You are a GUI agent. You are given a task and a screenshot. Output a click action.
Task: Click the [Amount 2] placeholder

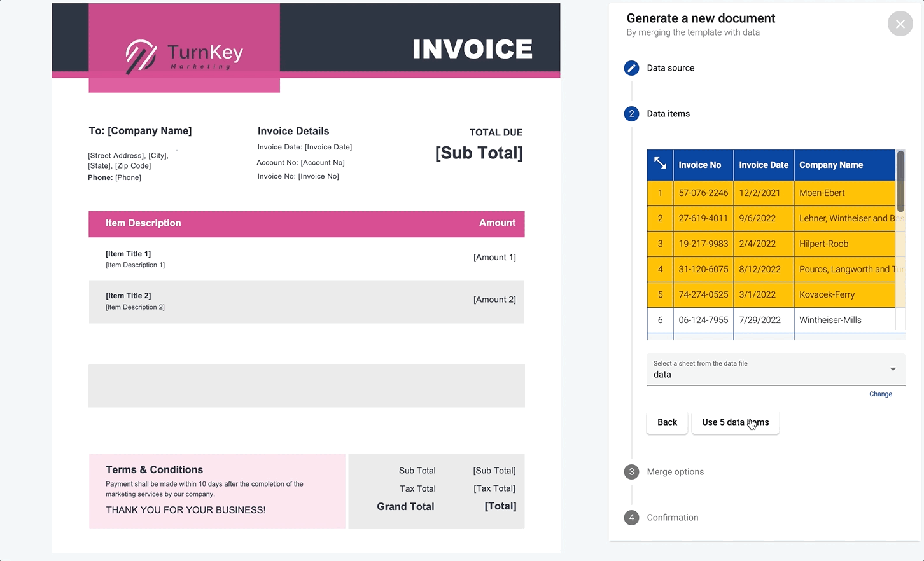pyautogui.click(x=494, y=299)
